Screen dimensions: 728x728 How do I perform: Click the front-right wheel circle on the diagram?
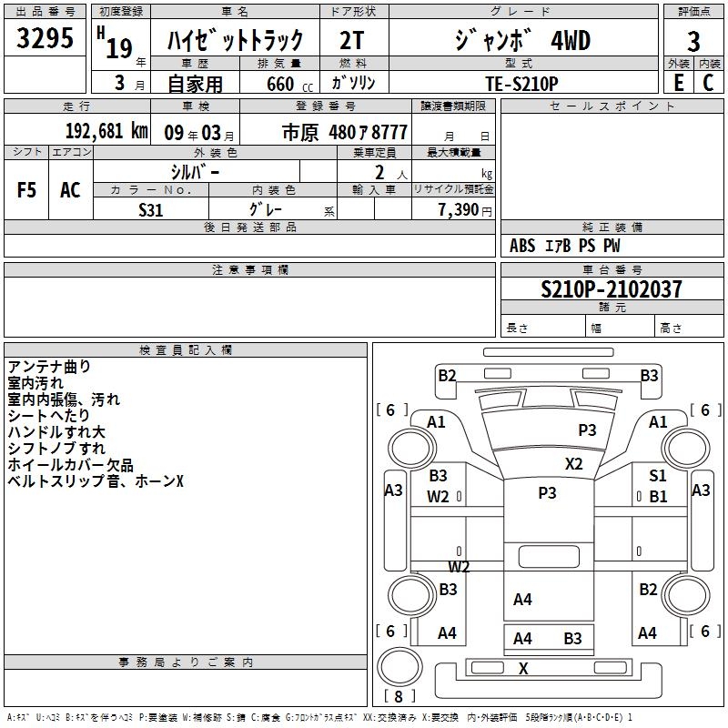click(687, 447)
